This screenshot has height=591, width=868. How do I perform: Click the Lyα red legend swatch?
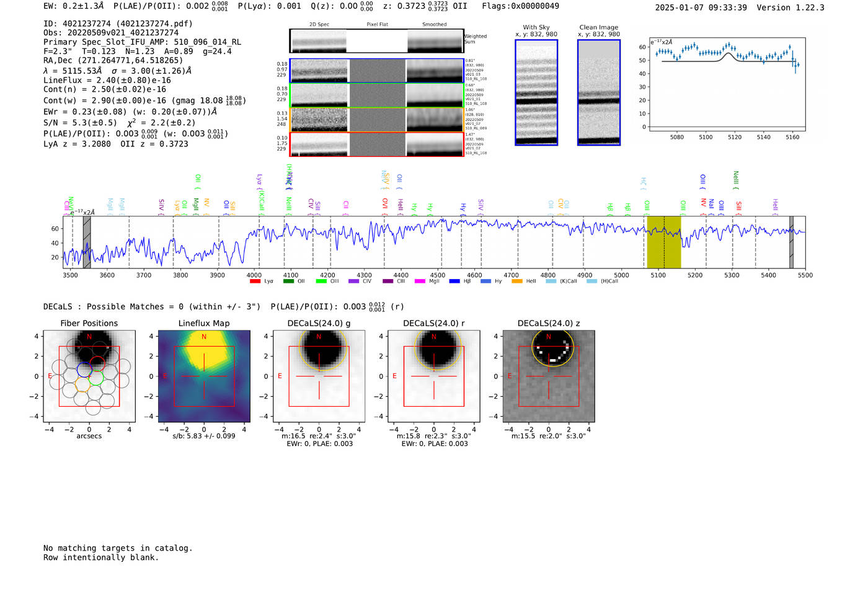(255, 282)
